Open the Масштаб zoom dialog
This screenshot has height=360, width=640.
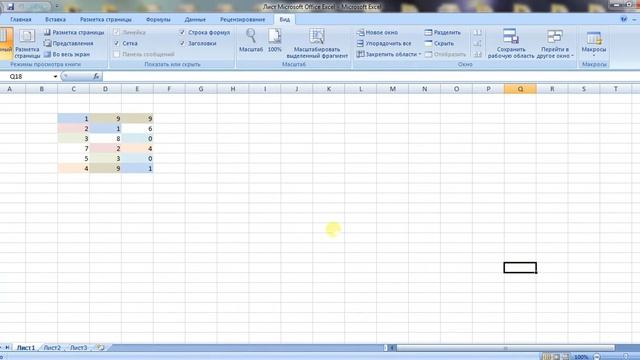(251, 40)
